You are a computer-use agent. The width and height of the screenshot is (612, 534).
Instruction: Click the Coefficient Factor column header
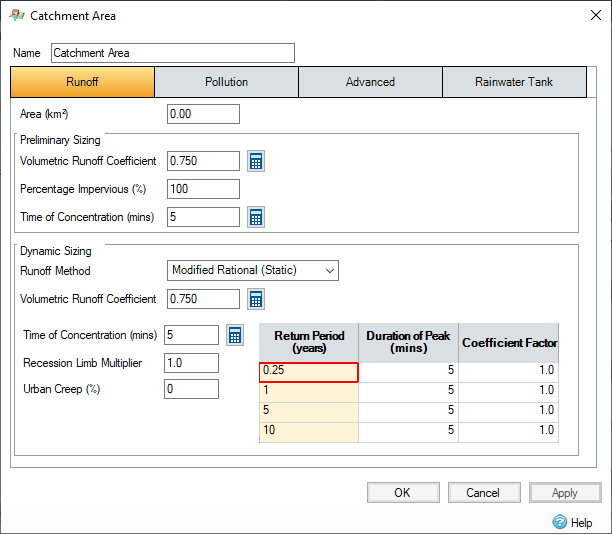pyautogui.click(x=509, y=342)
